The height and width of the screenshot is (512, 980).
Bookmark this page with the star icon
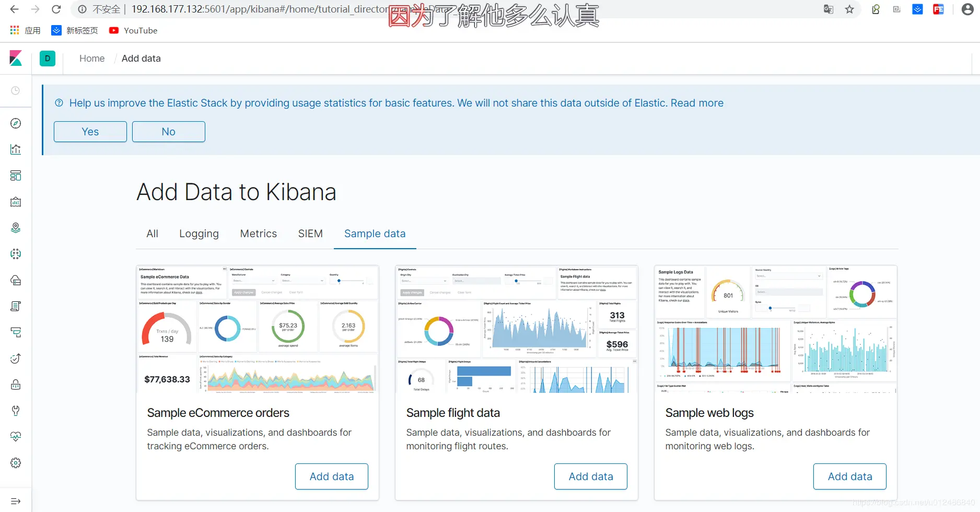pos(850,9)
